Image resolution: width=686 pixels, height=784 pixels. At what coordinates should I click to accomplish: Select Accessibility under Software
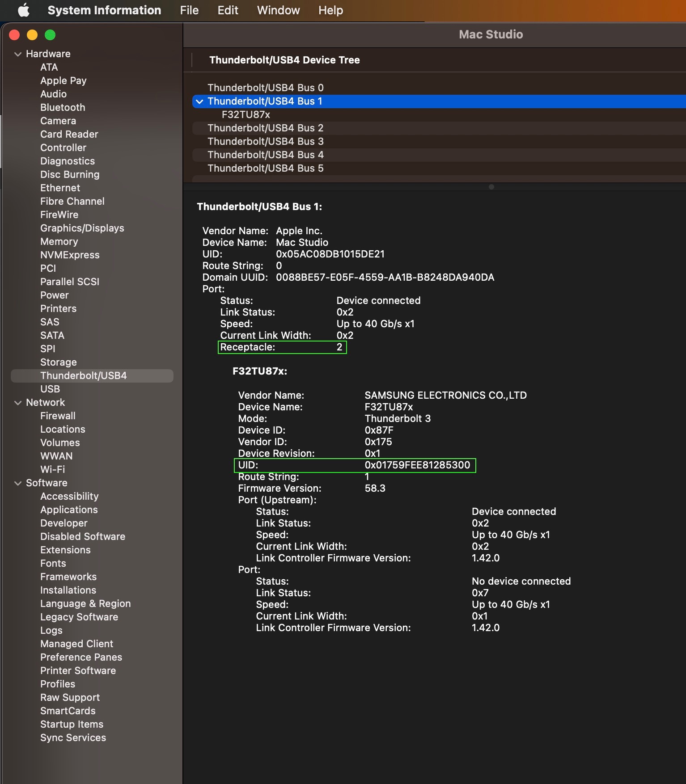coord(69,496)
